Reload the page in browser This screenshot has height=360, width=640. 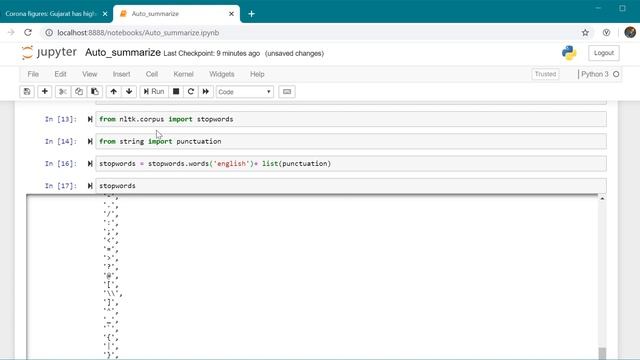tap(28, 33)
